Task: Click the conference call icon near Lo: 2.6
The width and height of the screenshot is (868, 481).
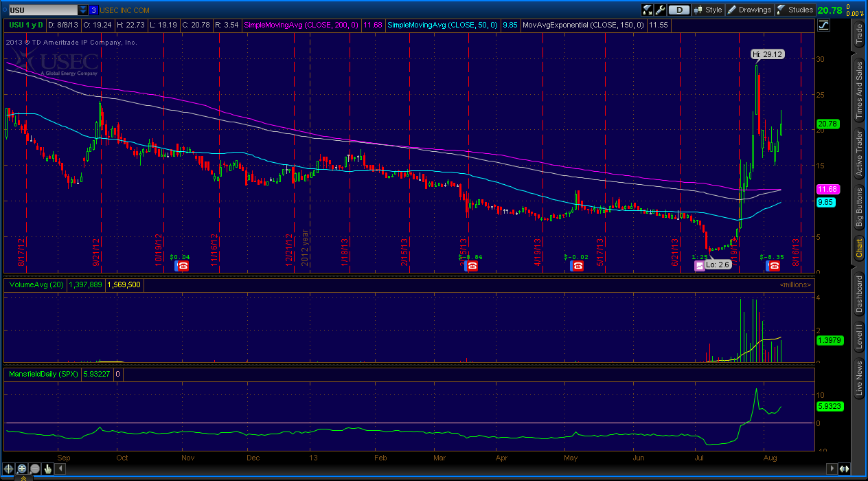Action: [x=700, y=266]
